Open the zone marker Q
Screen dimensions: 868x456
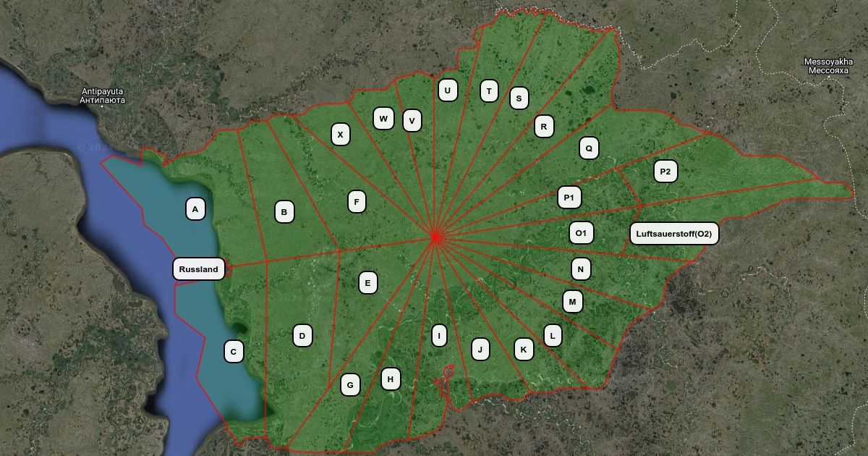(589, 148)
